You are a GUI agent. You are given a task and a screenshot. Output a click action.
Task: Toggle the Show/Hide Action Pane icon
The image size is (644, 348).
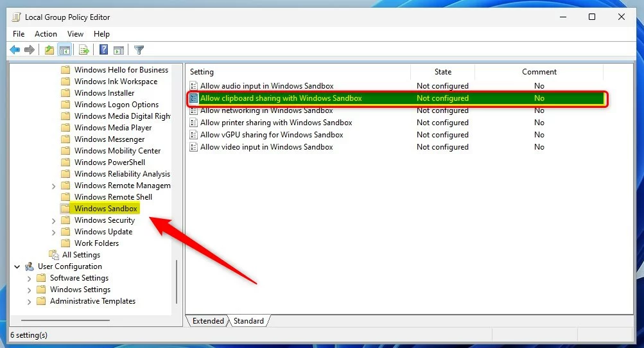click(x=119, y=50)
